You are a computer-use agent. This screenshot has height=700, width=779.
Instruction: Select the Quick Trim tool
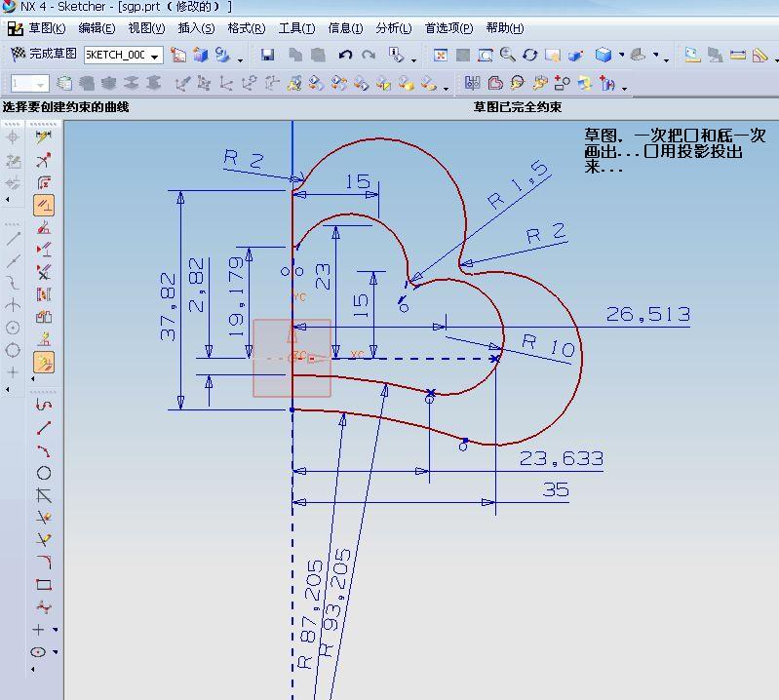tap(44, 518)
